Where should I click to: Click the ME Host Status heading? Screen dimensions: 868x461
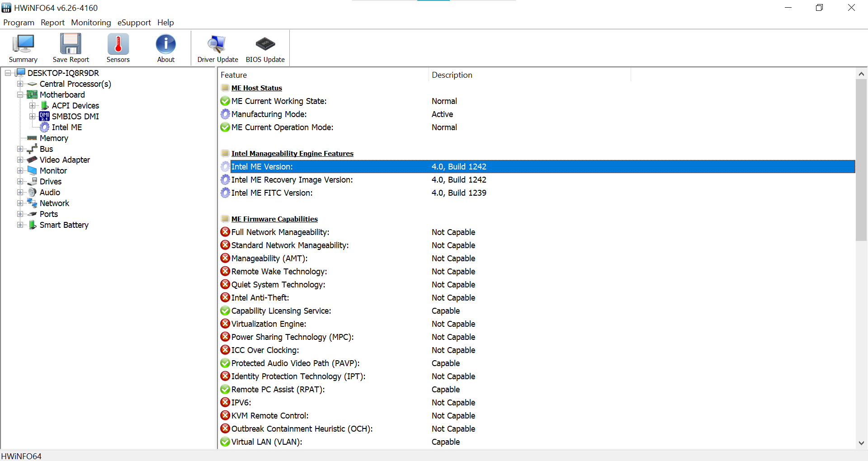click(x=256, y=88)
